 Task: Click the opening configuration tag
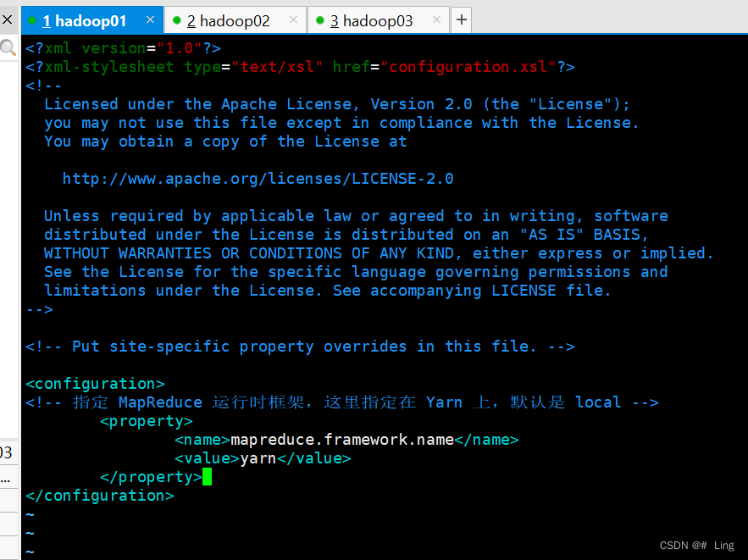(96, 384)
